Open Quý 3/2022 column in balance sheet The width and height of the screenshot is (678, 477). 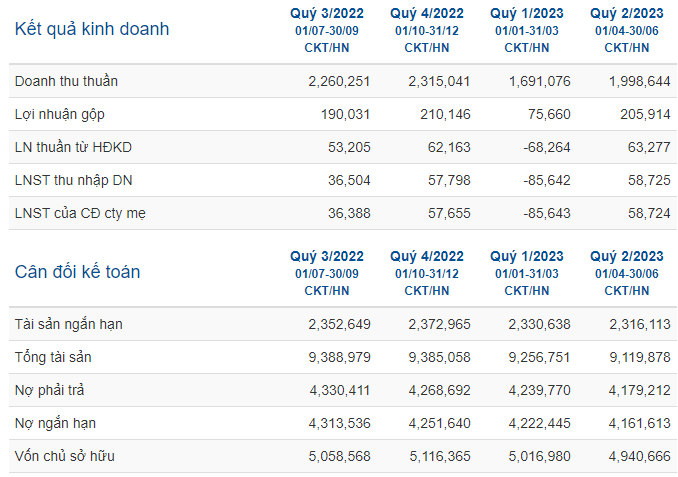click(x=326, y=273)
